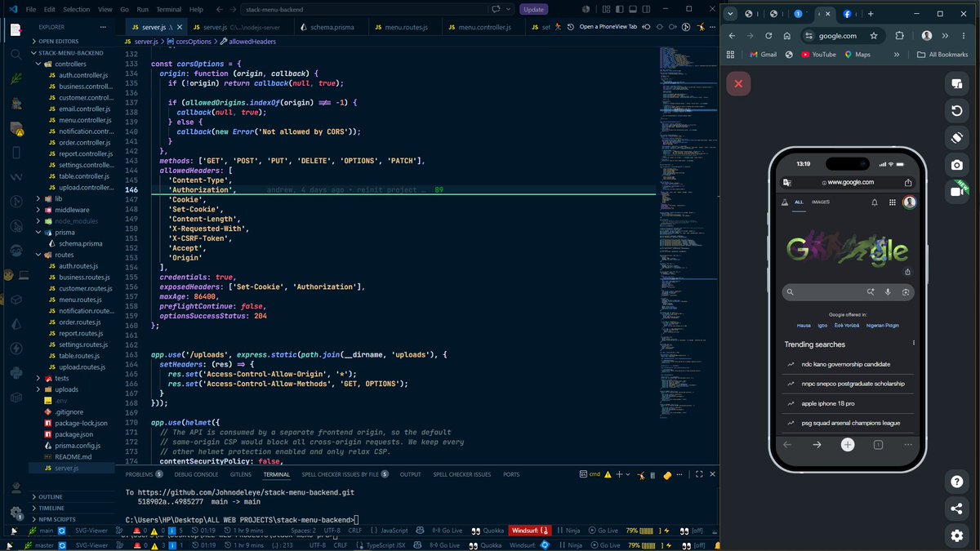Open the Selection menu
Image resolution: width=980 pixels, height=551 pixels.
point(77,9)
